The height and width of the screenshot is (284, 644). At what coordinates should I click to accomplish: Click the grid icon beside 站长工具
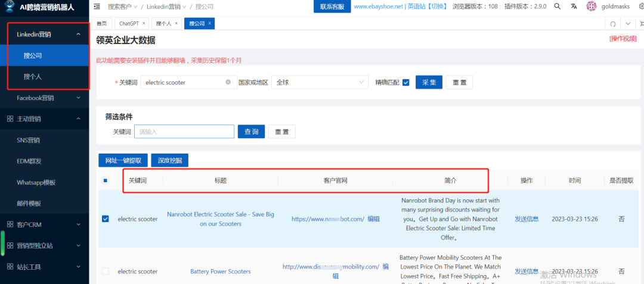[x=10, y=267]
